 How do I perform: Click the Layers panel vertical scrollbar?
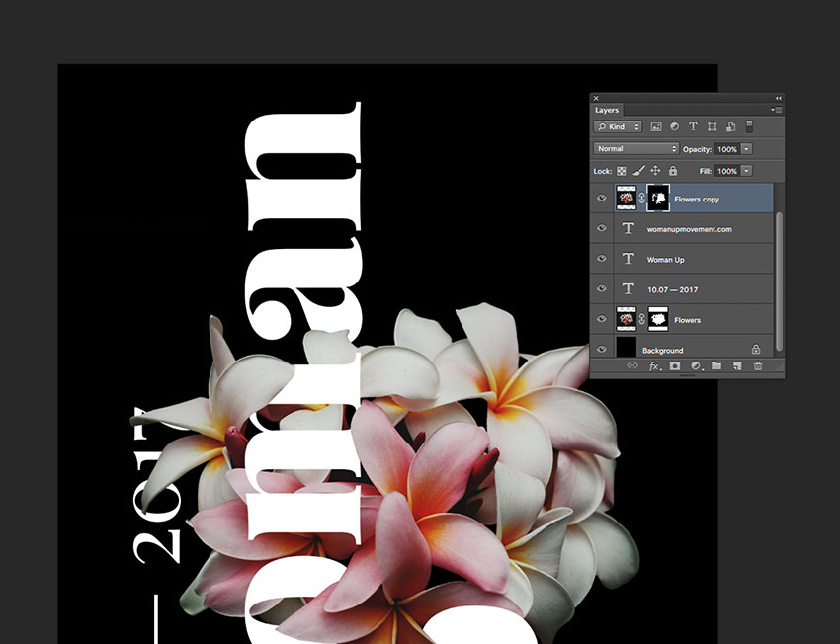pos(779,282)
